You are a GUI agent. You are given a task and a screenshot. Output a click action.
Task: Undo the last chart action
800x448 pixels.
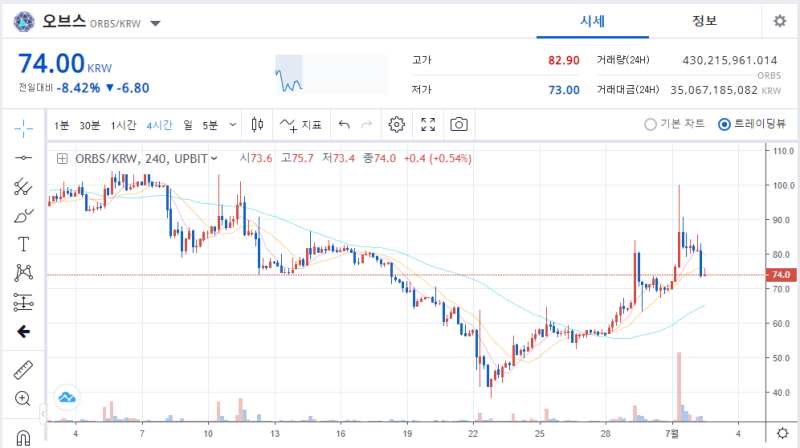(344, 125)
